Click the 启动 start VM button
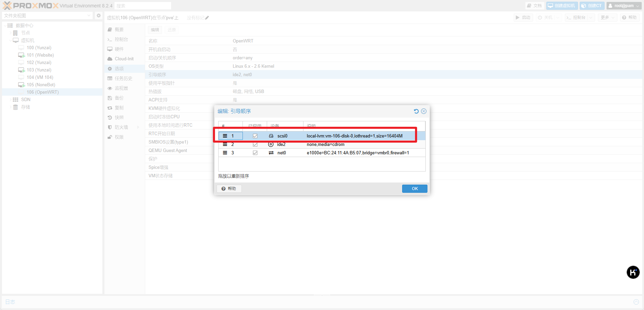 (523, 18)
